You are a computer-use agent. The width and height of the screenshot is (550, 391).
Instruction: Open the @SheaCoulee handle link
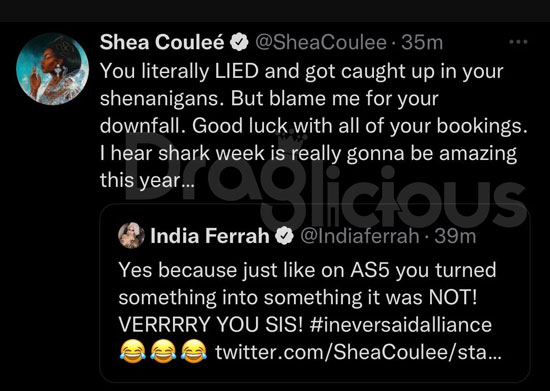[x=321, y=42]
